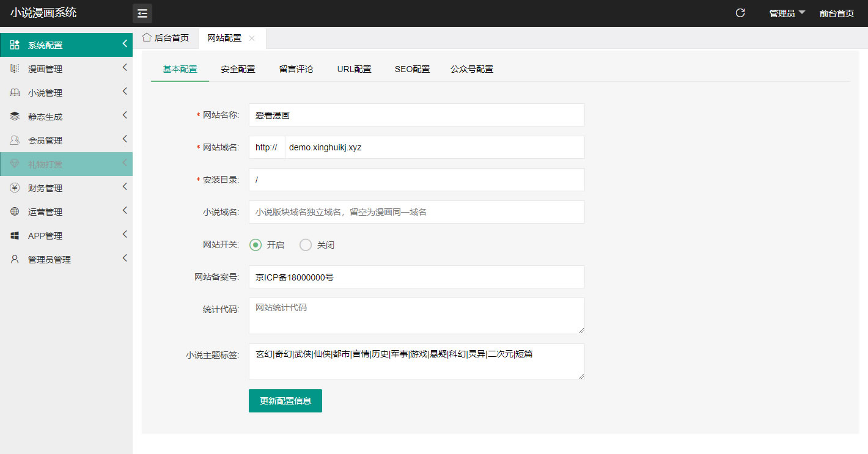Click the 安装目录 input field
The image size is (868, 454).
[x=417, y=180]
